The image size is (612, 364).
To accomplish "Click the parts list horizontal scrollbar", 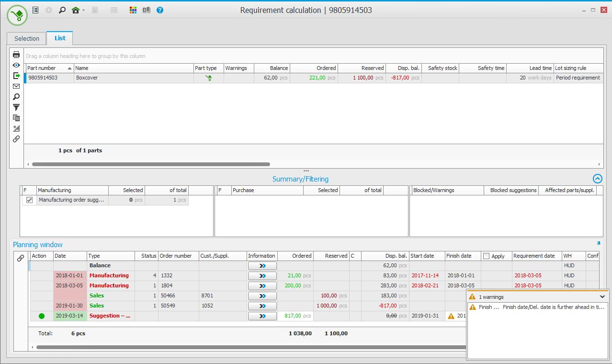I will click(151, 164).
